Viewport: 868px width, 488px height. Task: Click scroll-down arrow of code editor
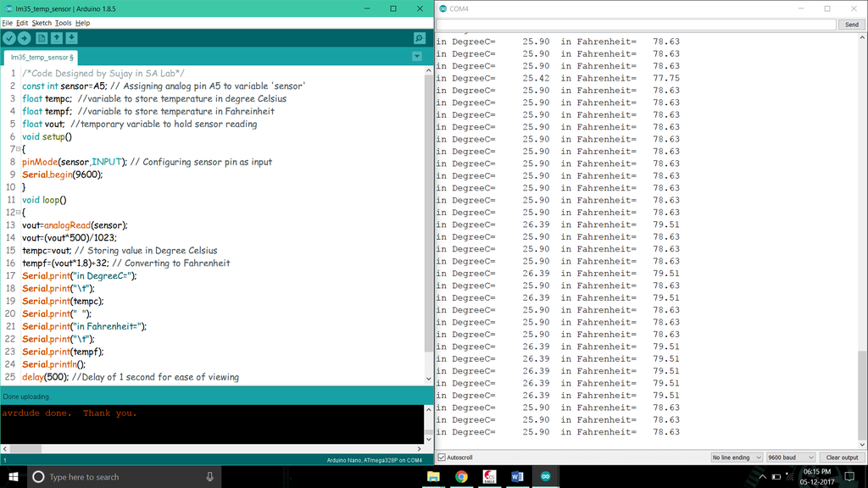[428, 379]
